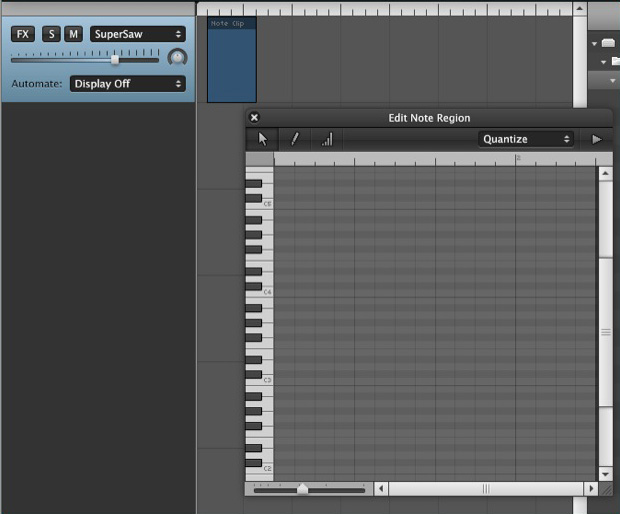620x514 pixels.
Task: Click the top browser tree folder icon
Action: [x=608, y=43]
